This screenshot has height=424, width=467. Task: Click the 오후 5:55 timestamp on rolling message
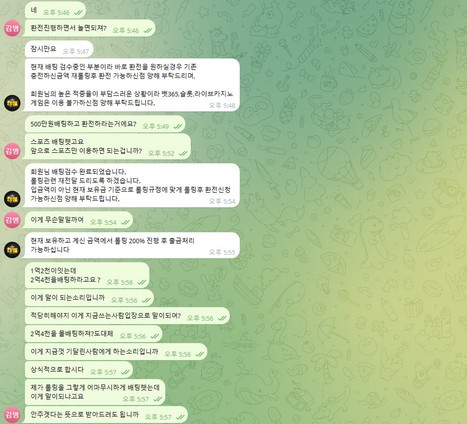(222, 252)
